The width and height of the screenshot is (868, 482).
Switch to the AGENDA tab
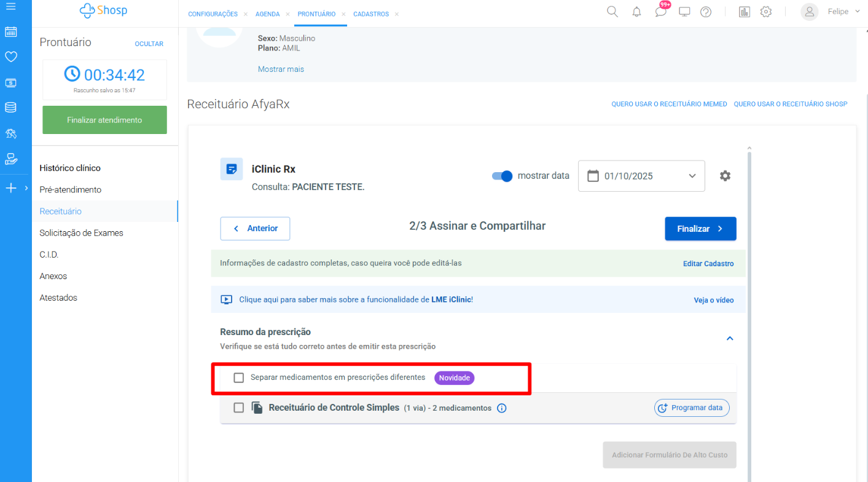pyautogui.click(x=267, y=14)
